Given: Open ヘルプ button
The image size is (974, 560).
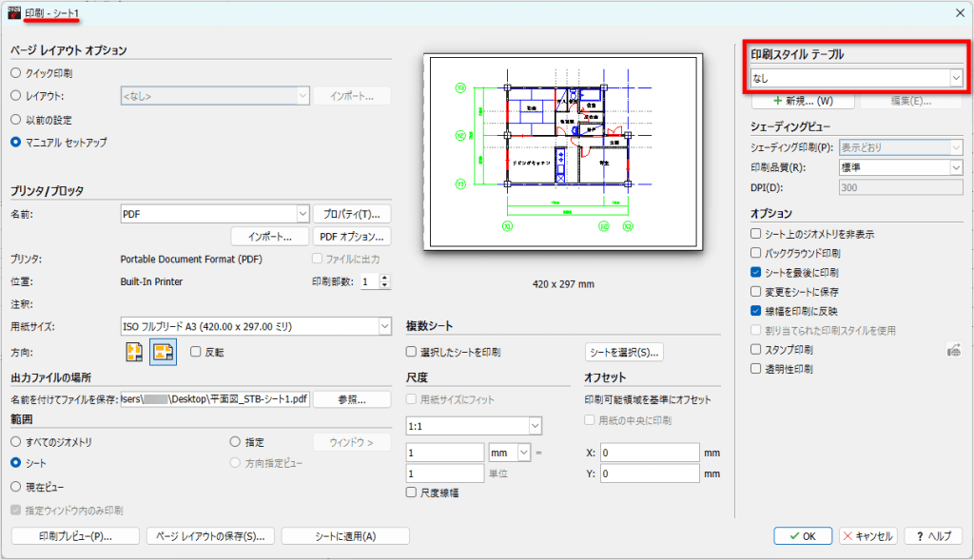Looking at the screenshot, I should 933,536.
